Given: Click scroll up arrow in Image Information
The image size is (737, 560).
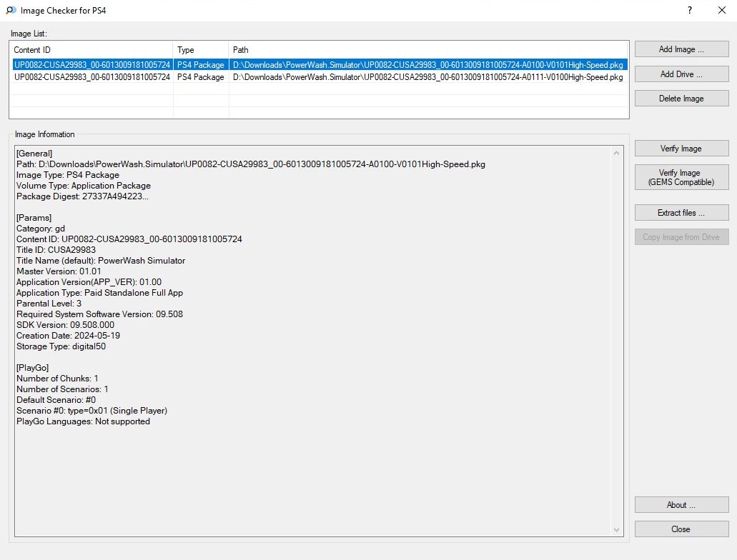Looking at the screenshot, I should (617, 153).
